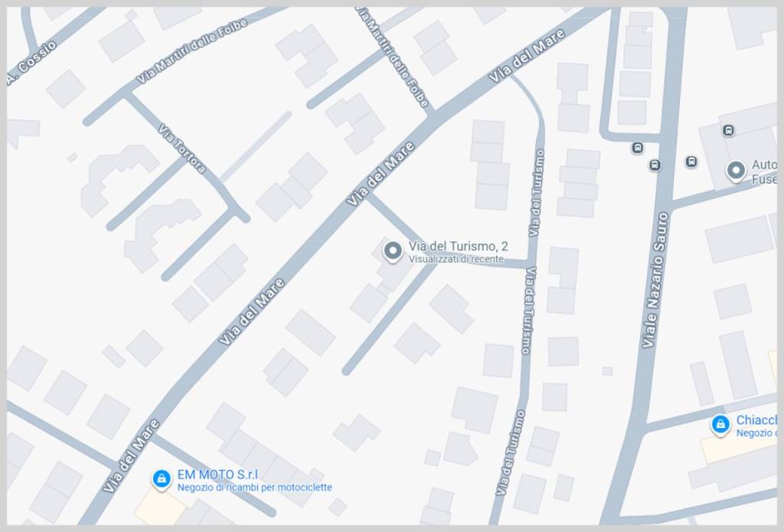Select the A. Cossio street label

pyautogui.click(x=32, y=64)
